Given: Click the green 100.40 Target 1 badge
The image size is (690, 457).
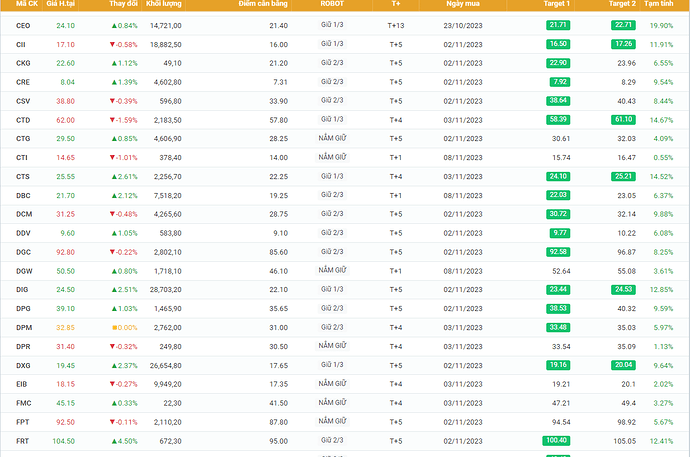Looking at the screenshot, I should coord(556,440).
